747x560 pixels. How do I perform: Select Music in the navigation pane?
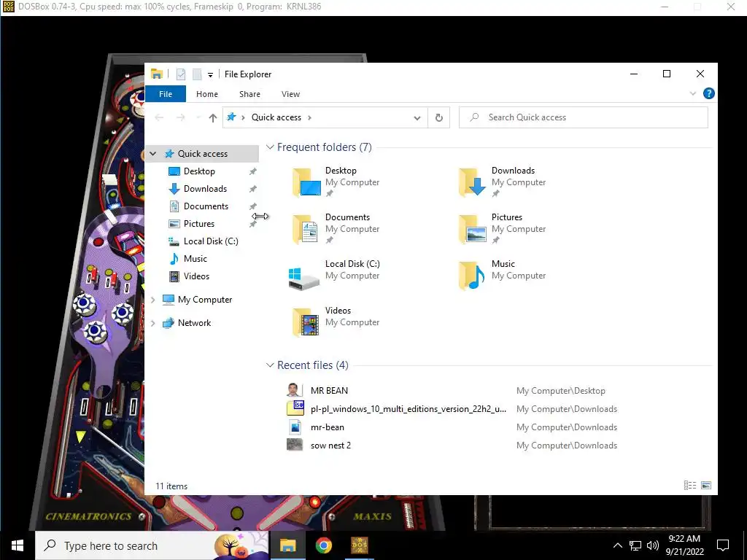pyautogui.click(x=195, y=259)
